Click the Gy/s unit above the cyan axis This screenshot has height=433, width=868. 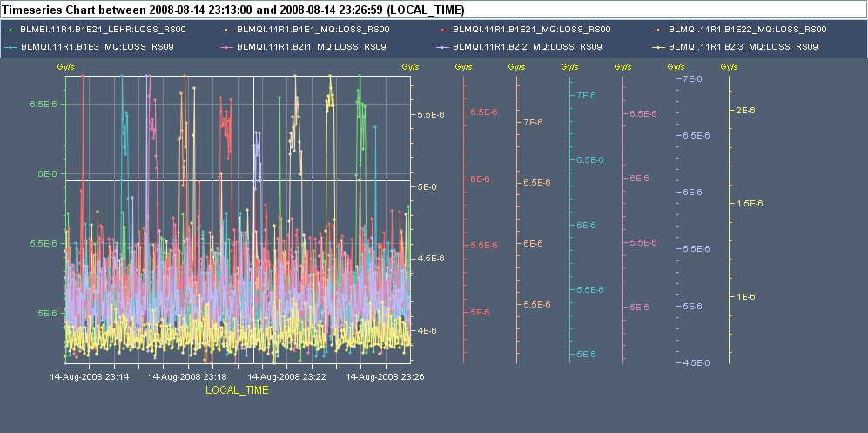tap(569, 67)
